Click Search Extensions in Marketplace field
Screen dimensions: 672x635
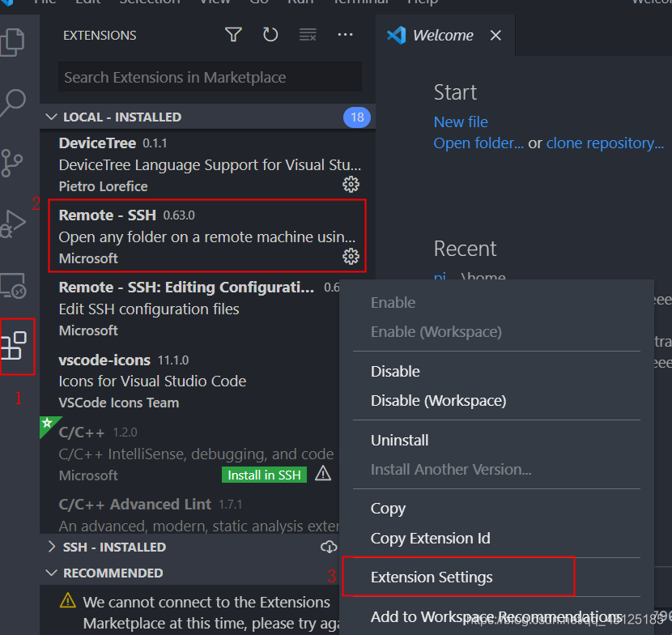(210, 77)
